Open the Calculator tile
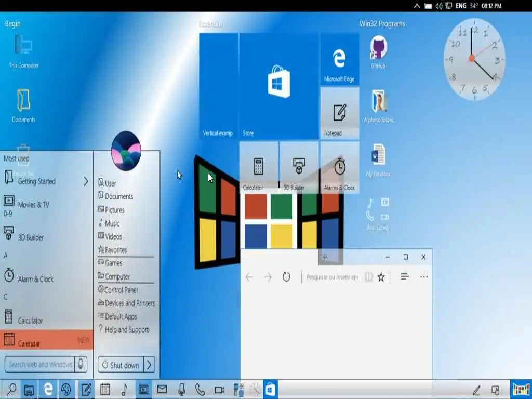 pos(259,167)
